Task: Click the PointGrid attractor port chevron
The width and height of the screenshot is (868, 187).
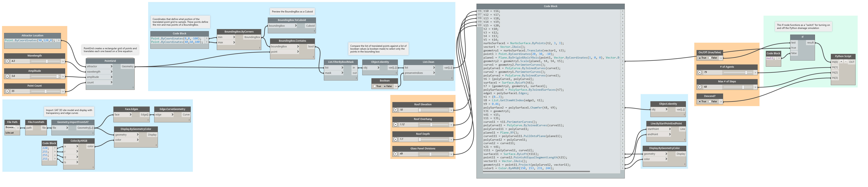Action: point(112,67)
